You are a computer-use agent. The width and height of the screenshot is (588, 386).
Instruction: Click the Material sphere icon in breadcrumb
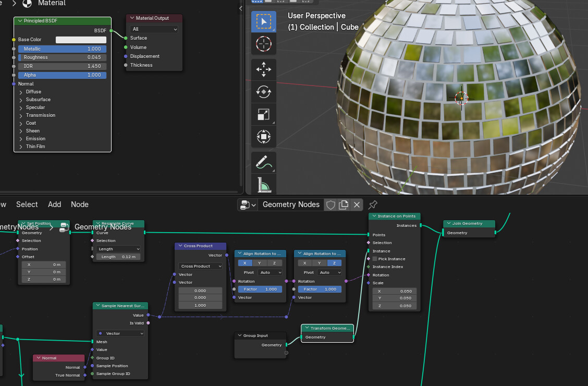[x=27, y=3]
